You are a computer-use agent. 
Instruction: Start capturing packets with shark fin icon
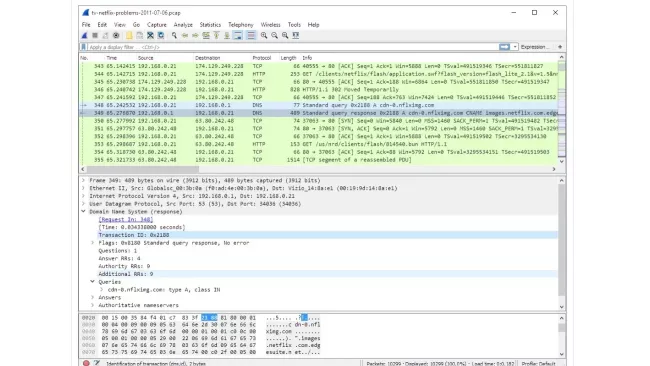pos(85,36)
